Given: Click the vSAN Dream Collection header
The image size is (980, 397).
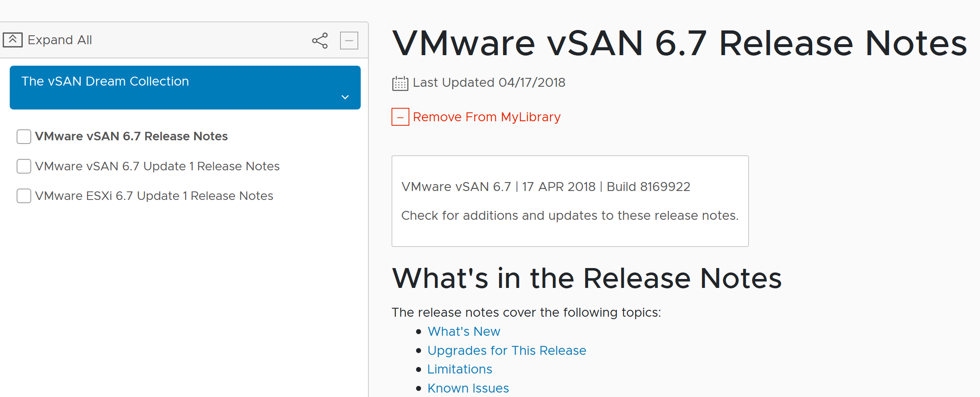Looking at the screenshot, I should [185, 88].
